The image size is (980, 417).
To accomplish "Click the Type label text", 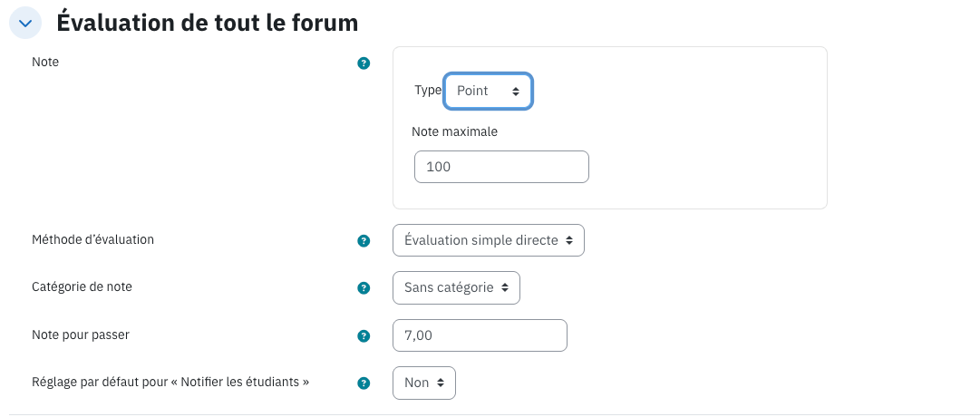I will (x=428, y=90).
